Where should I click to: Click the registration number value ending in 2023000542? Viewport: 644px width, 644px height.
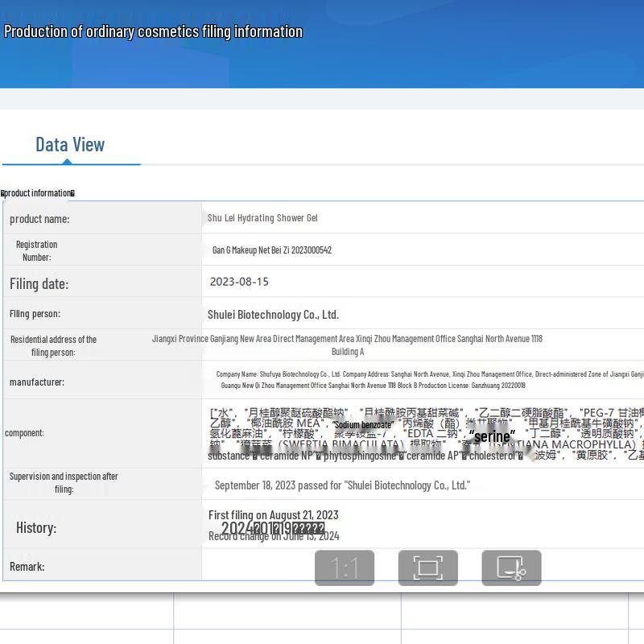pyautogui.click(x=272, y=250)
